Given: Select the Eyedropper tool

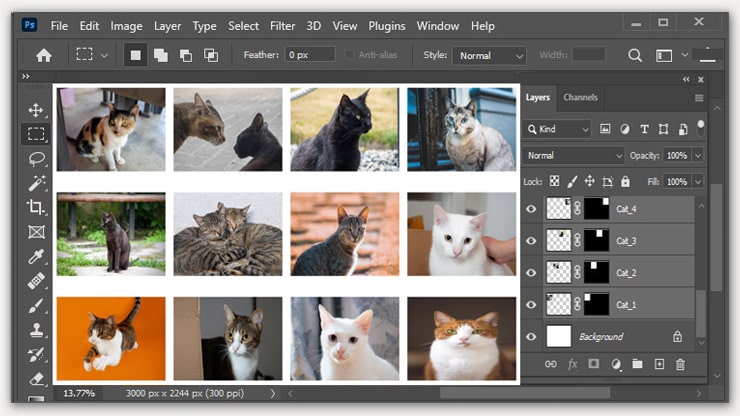Looking at the screenshot, I should (x=36, y=256).
